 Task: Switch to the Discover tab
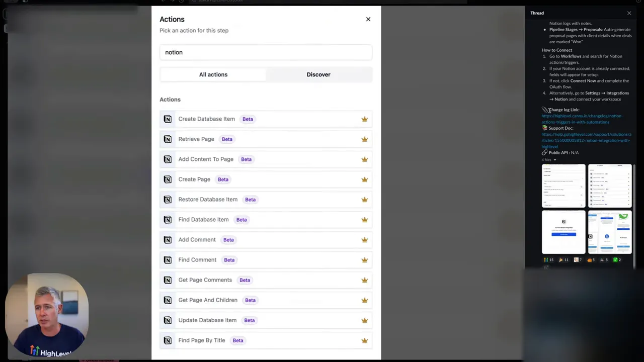(318, 74)
